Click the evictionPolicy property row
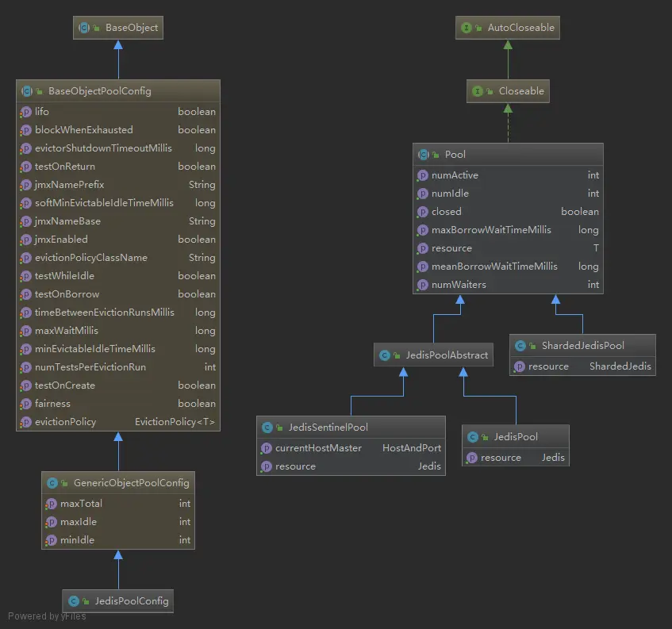 coord(118,422)
